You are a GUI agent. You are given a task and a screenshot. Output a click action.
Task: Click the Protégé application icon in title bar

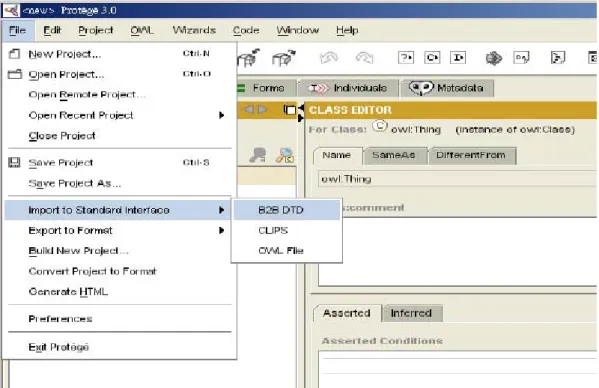(11, 10)
